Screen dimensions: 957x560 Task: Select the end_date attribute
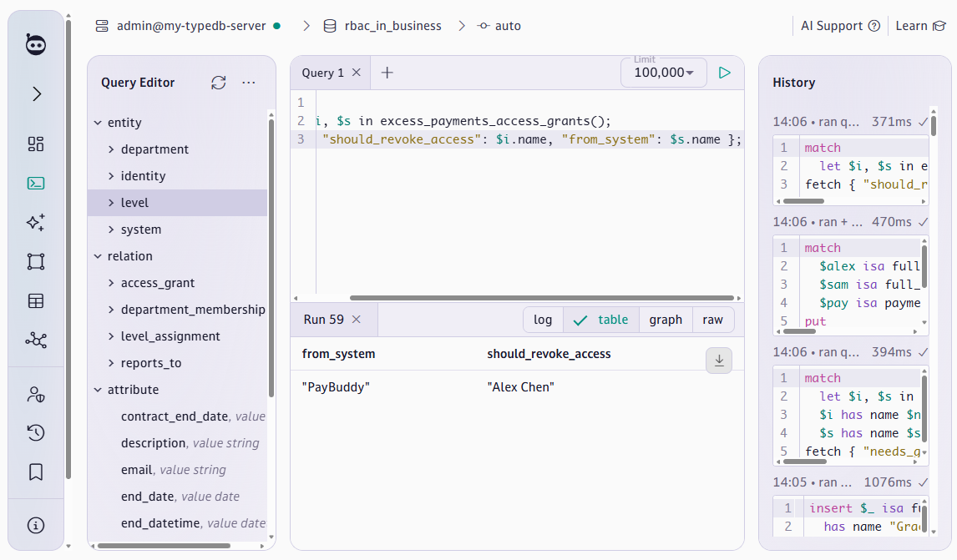pyautogui.click(x=178, y=497)
